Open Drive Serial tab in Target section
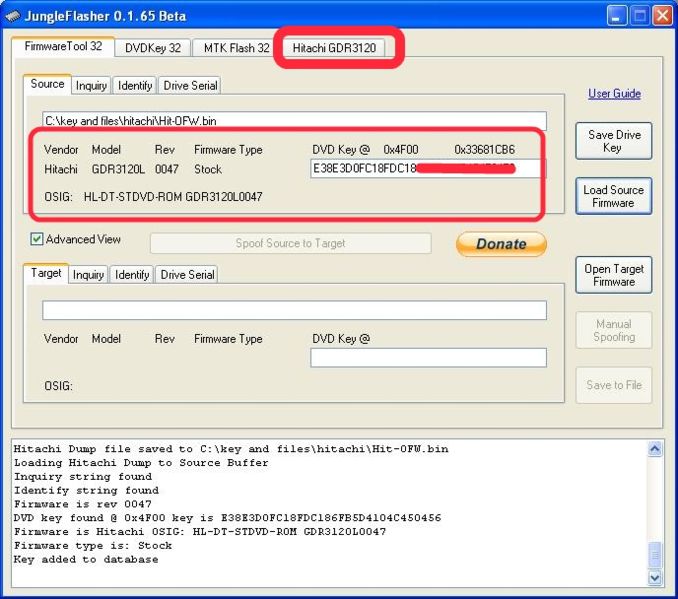The image size is (678, 599). (187, 274)
